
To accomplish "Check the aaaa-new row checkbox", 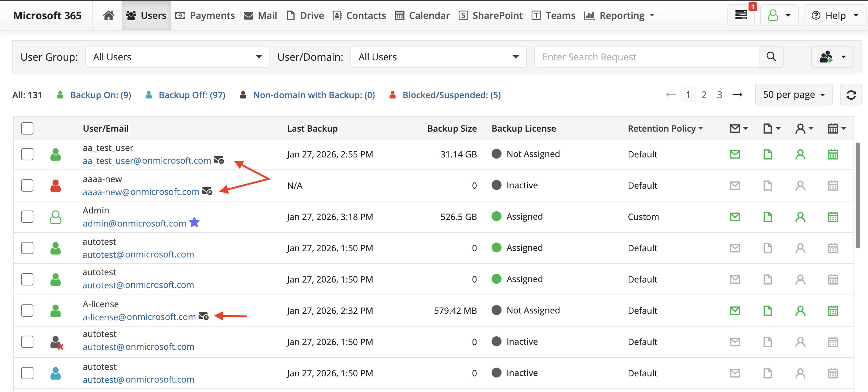I will click(x=27, y=185).
